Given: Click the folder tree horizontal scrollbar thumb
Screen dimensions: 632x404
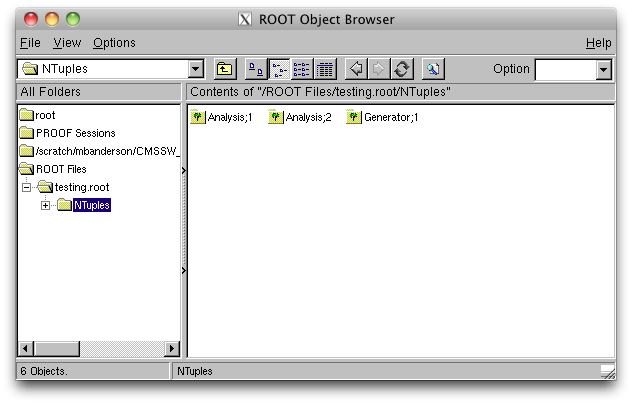Looking at the screenshot, I should click(x=56, y=348).
